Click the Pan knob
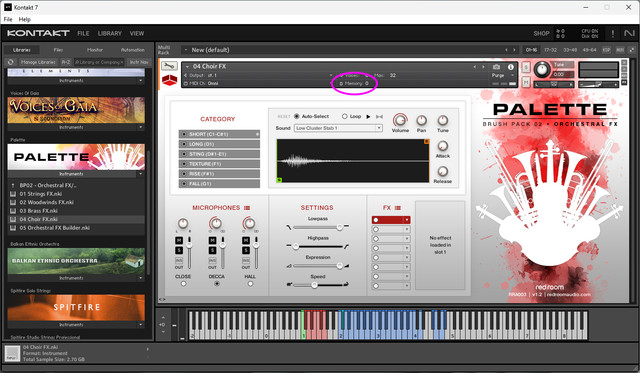The image size is (640, 373). tap(421, 120)
